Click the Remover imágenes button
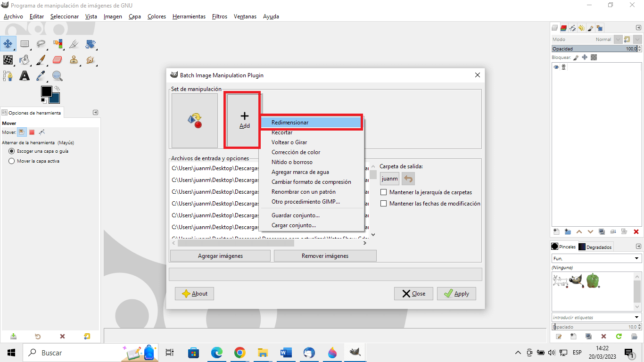The width and height of the screenshot is (644, 362). click(x=325, y=256)
